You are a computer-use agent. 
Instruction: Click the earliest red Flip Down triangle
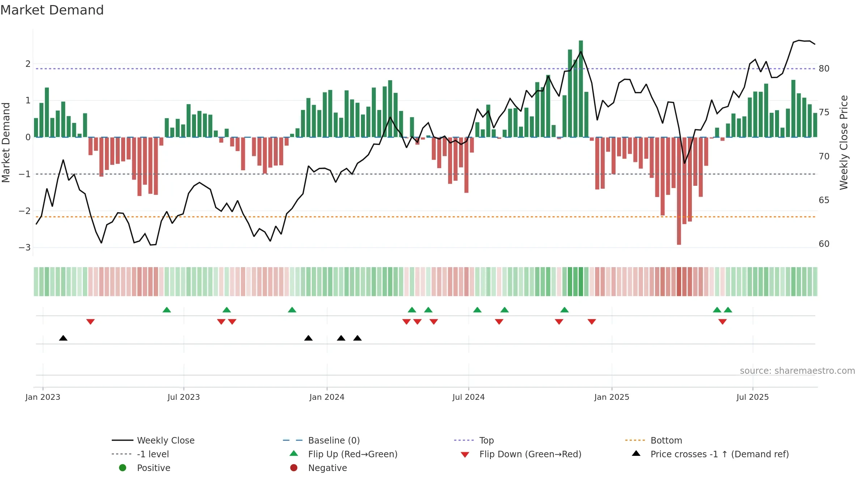coord(90,321)
